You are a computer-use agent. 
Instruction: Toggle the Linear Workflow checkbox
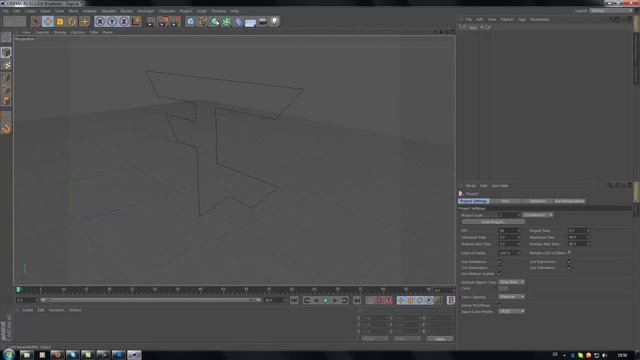click(x=500, y=304)
